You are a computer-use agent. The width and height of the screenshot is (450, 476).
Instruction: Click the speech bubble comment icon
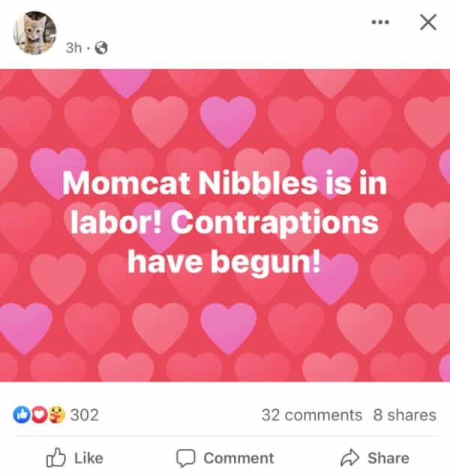click(185, 457)
